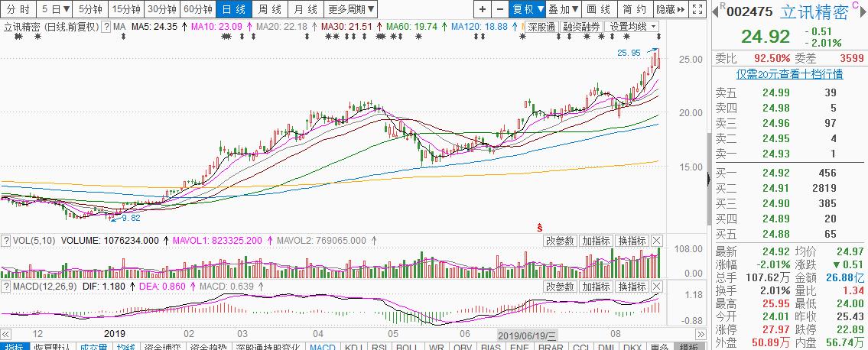Viewport: 868px width, 350px height.
Task: Toggle the BOLL indicator tab
Action: [x=408, y=346]
